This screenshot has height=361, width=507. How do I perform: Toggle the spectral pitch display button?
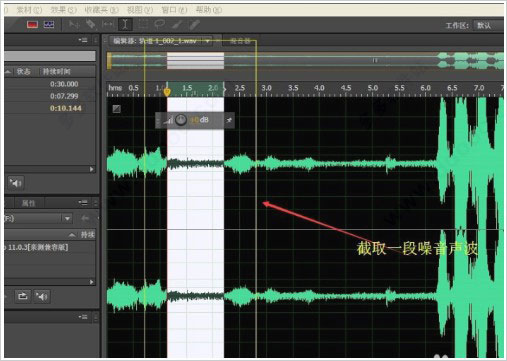(x=49, y=24)
